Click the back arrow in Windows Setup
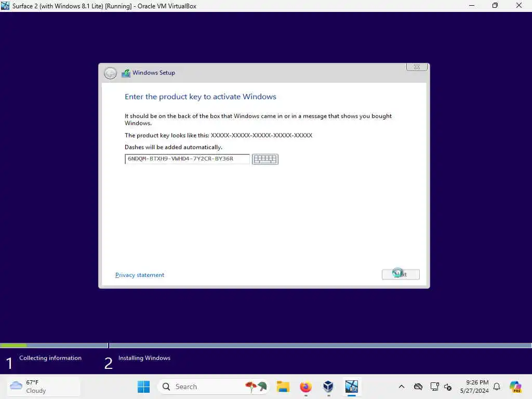The height and width of the screenshot is (399, 532). [110, 73]
